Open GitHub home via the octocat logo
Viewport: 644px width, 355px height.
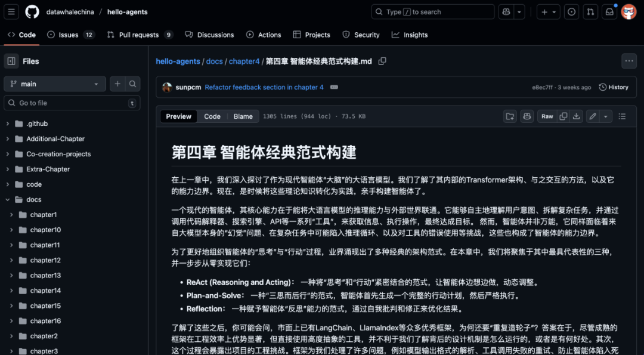pyautogui.click(x=32, y=11)
